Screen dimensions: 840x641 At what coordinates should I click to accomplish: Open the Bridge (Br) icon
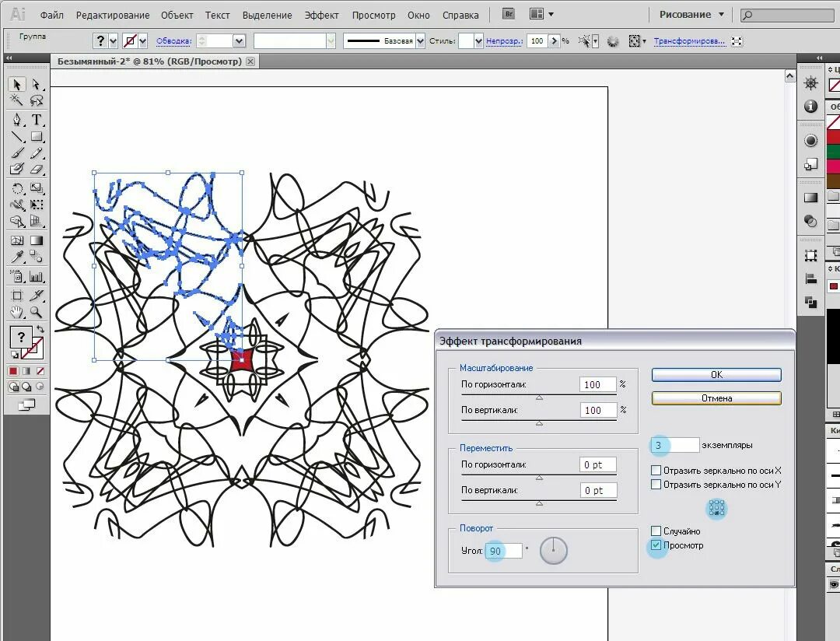point(509,14)
